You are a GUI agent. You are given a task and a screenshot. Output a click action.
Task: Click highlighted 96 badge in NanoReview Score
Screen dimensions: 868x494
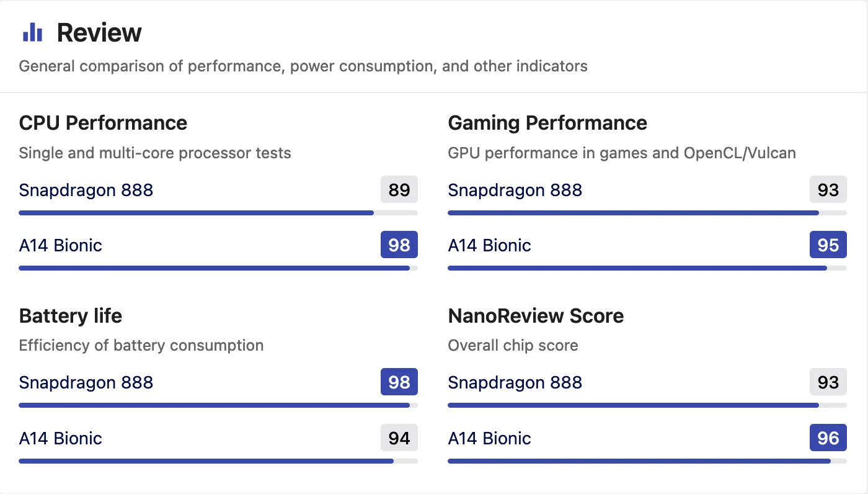pos(828,438)
